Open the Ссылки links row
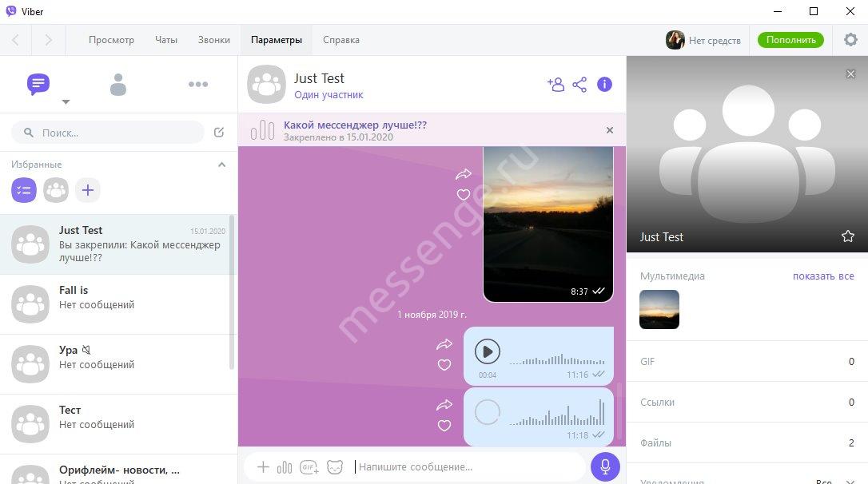The width and height of the screenshot is (868, 484). [x=747, y=402]
